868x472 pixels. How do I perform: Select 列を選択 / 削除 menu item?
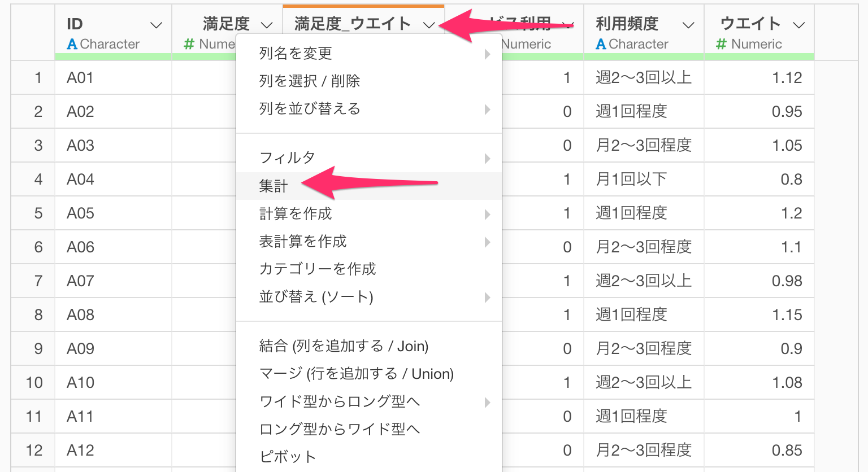point(309,81)
